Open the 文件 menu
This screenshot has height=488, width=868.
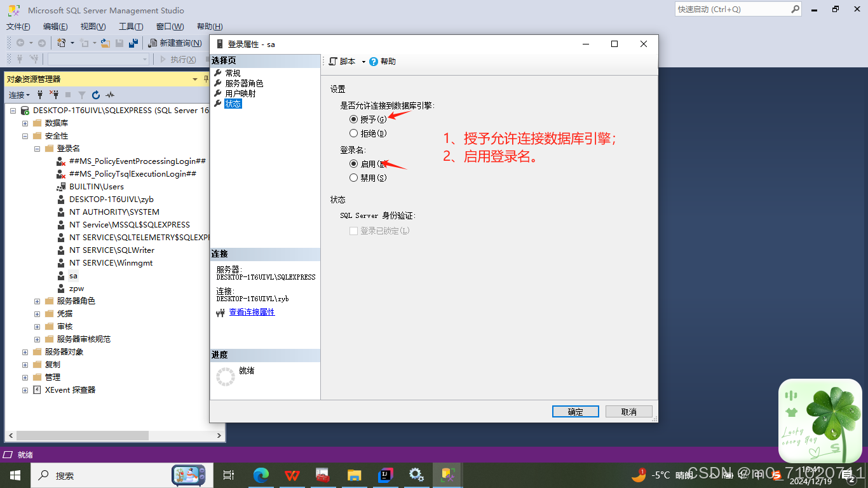click(x=18, y=27)
